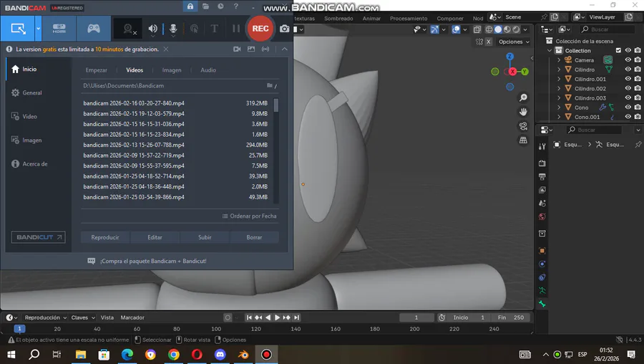
Task: Start recording with the red REC button
Action: (x=260, y=29)
